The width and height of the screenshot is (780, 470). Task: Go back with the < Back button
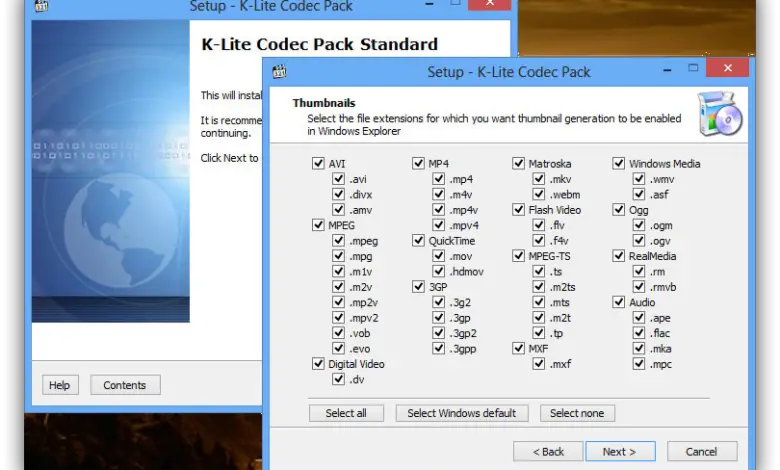click(x=548, y=452)
